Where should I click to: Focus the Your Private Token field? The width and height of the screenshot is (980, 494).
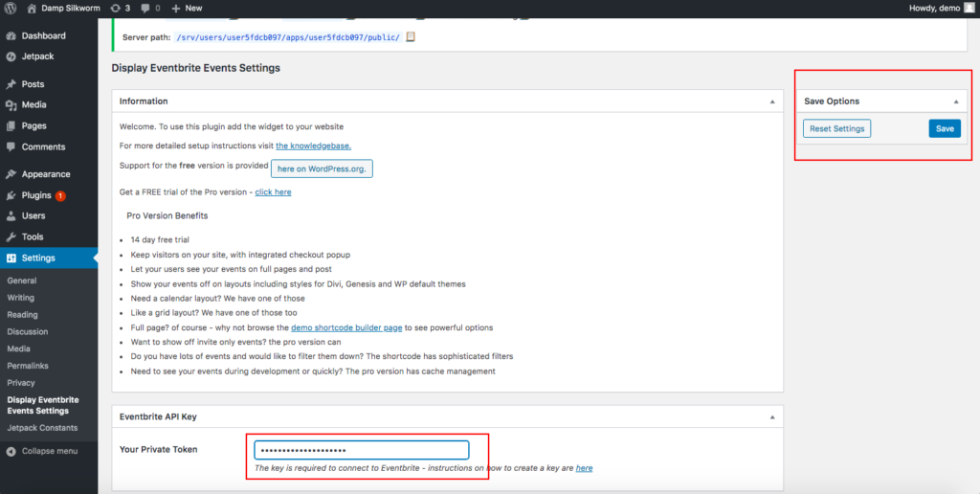tap(361, 450)
